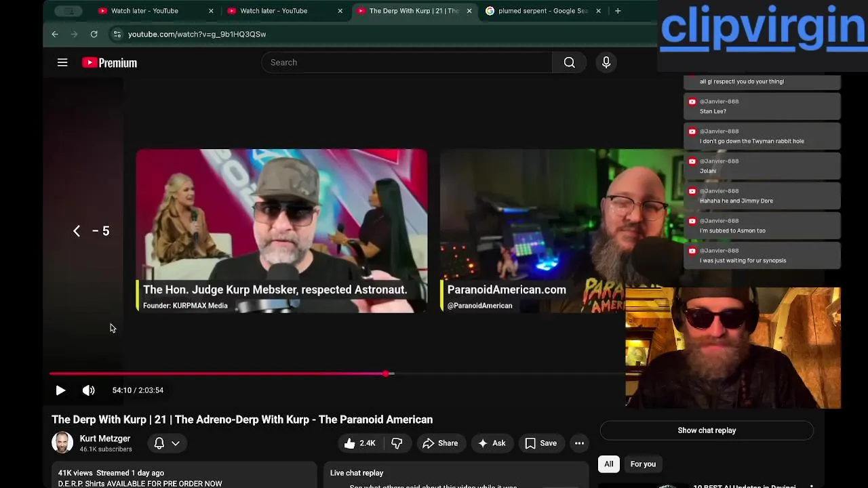Go back with browser back arrow
The width and height of the screenshot is (868, 488).
click(x=55, y=34)
